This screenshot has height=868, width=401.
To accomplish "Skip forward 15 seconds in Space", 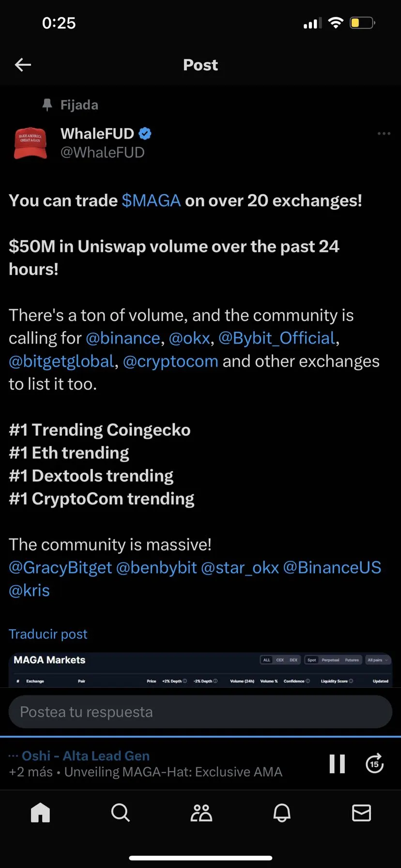I will point(374,763).
